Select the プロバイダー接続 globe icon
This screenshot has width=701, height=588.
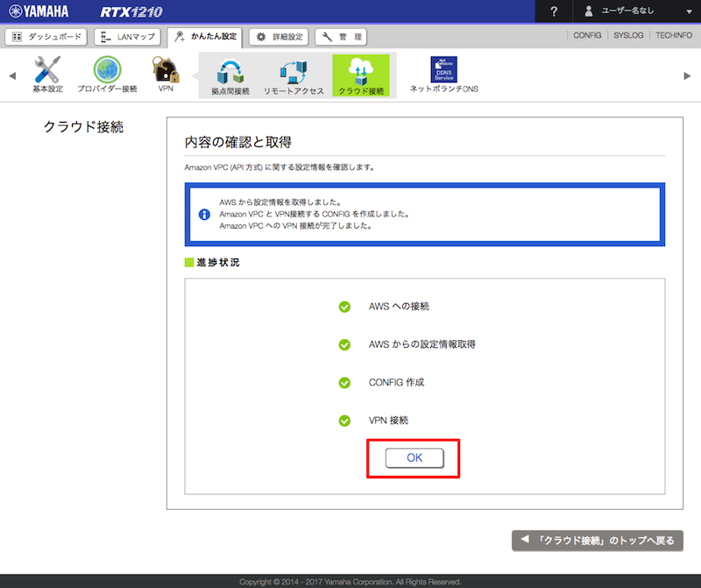107,70
